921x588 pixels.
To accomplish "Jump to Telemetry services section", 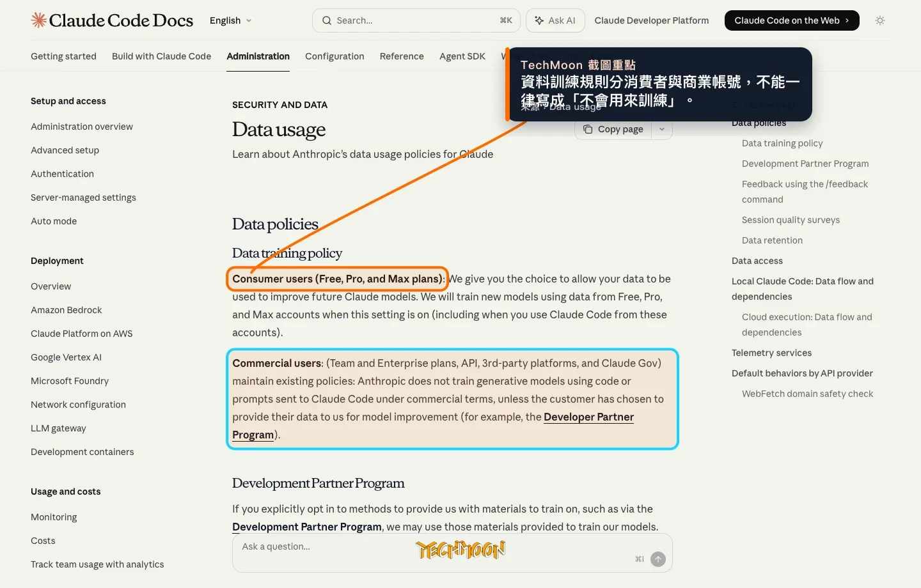I will coord(771,353).
